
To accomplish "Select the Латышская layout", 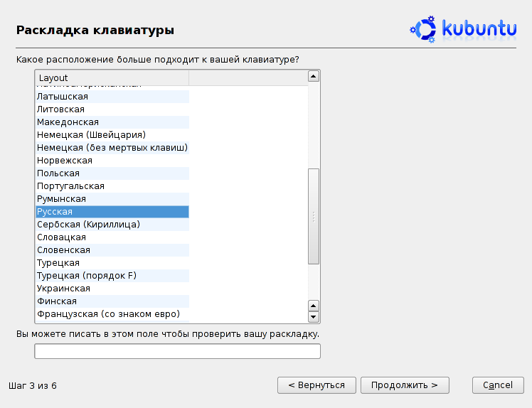I will (112, 97).
